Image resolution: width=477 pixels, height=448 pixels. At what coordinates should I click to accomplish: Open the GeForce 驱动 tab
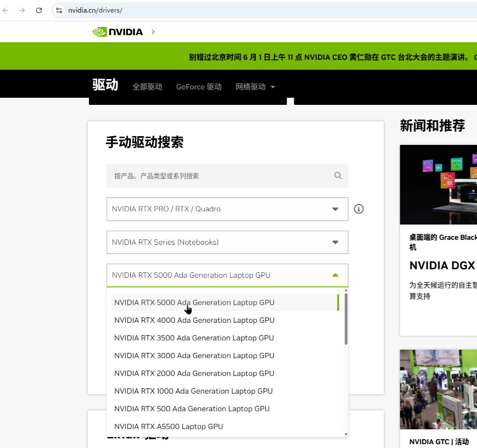pyautogui.click(x=199, y=87)
